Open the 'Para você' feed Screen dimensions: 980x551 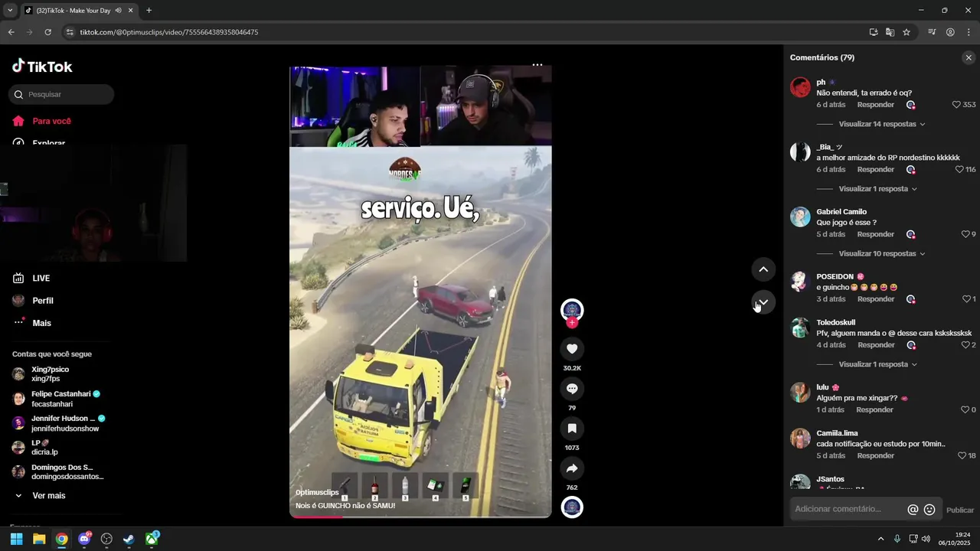[x=51, y=121]
